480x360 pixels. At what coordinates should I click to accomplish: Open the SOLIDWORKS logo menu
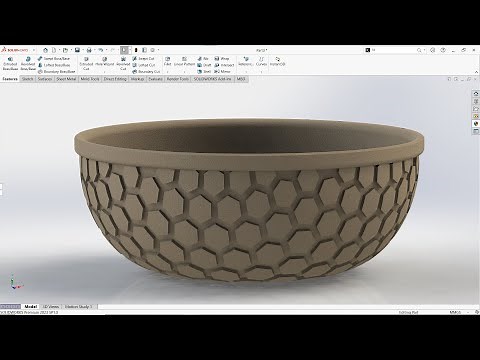(x=15, y=50)
